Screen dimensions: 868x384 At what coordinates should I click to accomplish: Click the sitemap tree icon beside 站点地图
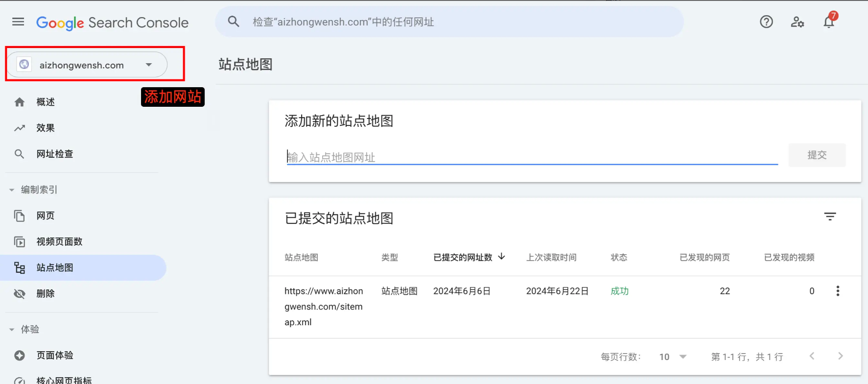pyautogui.click(x=20, y=267)
